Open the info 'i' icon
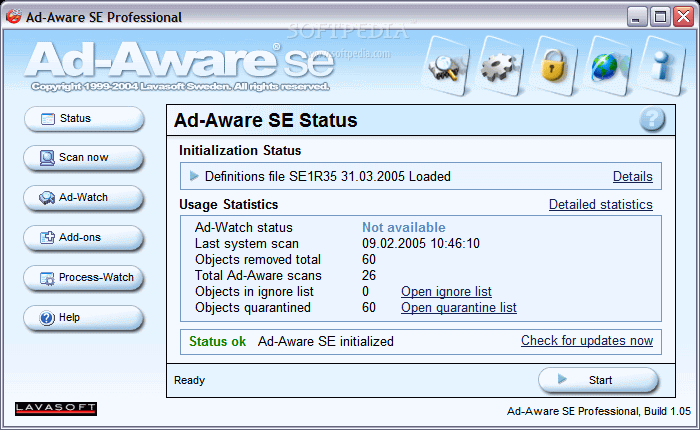The width and height of the screenshot is (700, 430). 662,67
